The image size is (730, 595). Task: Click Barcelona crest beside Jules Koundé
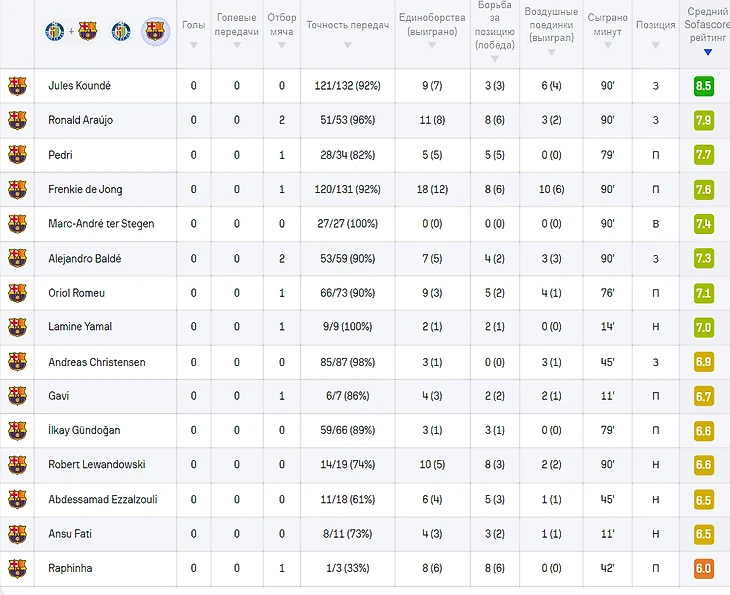[x=17, y=86]
